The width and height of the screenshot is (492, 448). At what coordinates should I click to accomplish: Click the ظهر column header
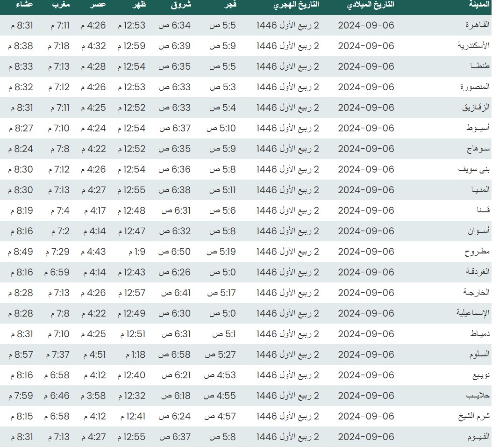pos(138,5)
